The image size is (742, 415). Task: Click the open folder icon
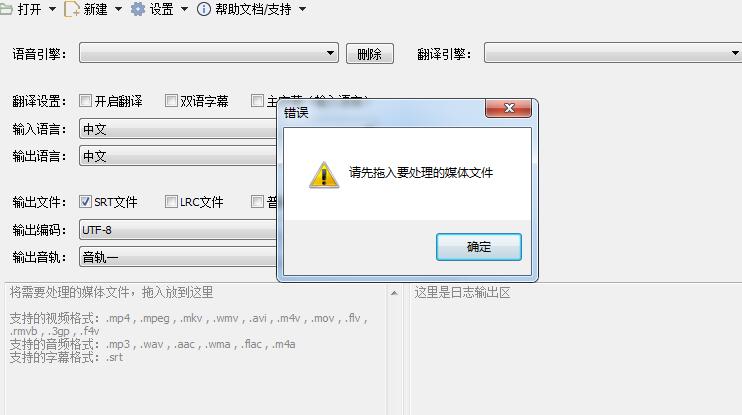pyautogui.click(x=6, y=9)
